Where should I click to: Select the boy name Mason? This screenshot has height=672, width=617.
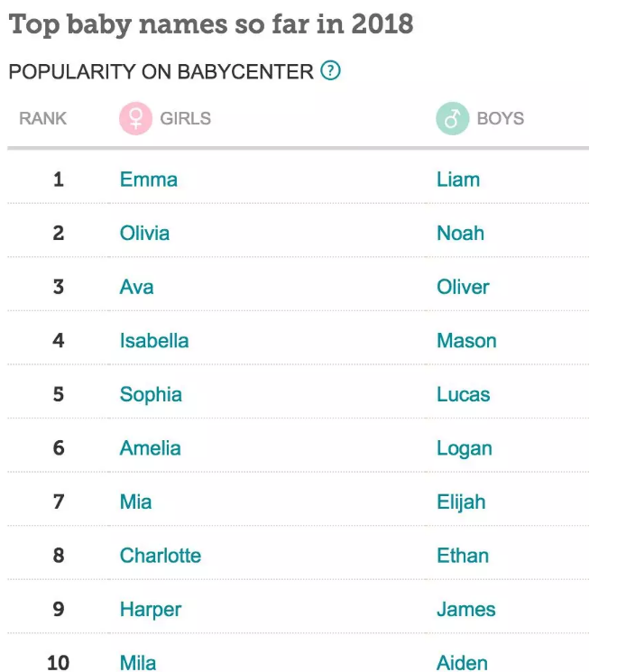[x=466, y=341]
